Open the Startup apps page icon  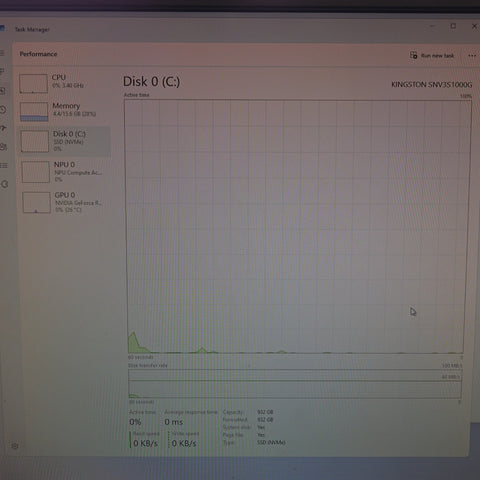(x=3, y=128)
